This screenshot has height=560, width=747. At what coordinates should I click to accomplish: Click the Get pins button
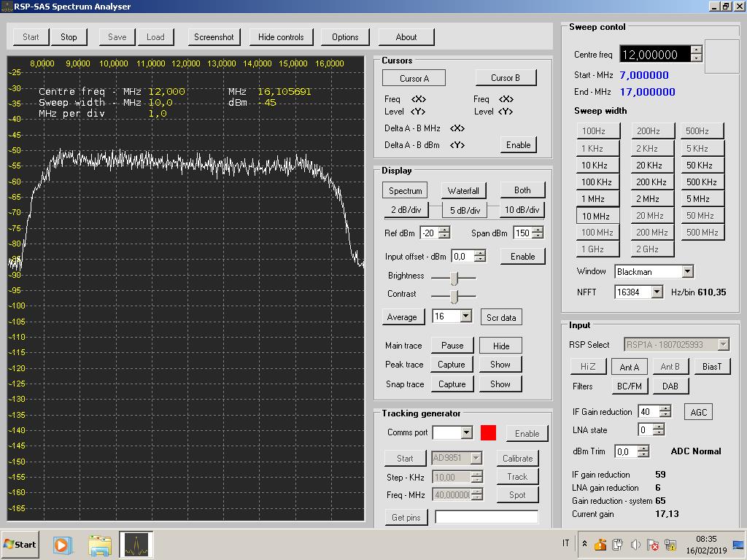point(406,517)
